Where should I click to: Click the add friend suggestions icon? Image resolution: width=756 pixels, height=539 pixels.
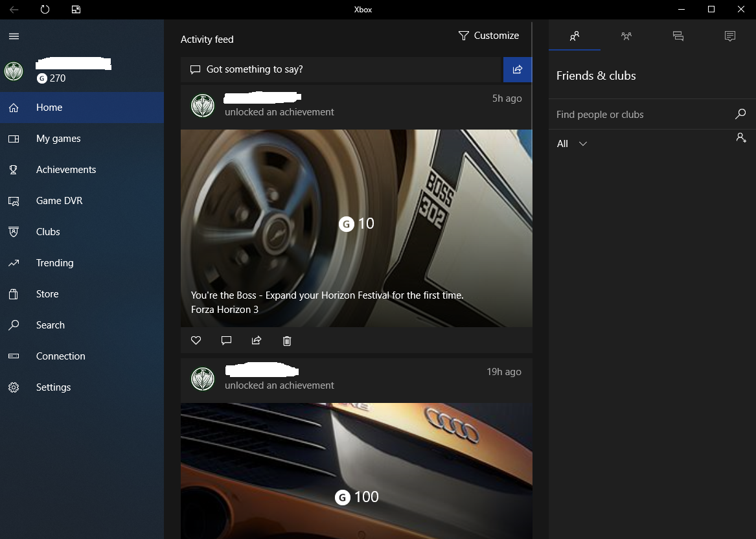point(741,137)
